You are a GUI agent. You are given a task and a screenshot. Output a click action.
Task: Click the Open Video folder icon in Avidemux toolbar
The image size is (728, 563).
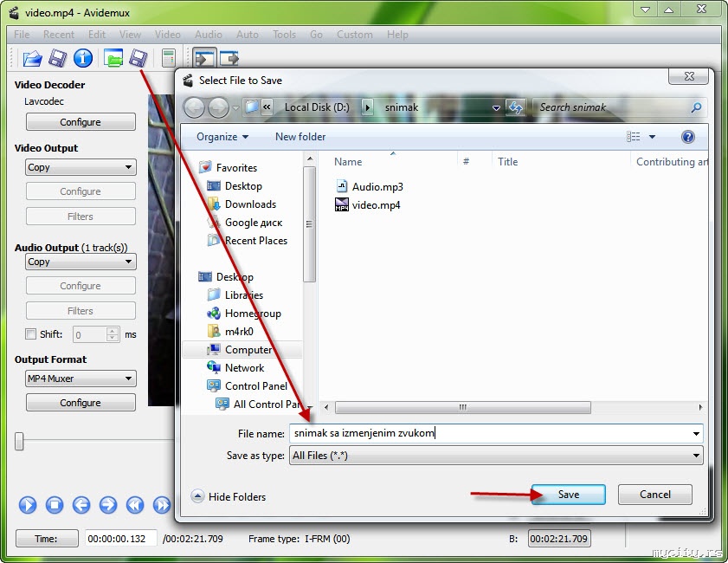click(32, 59)
